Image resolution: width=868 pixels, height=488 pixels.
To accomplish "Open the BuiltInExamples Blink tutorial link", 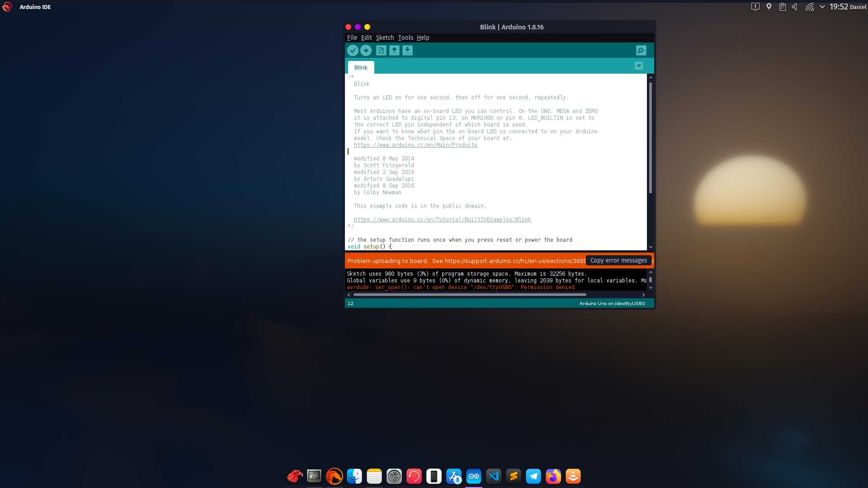I will point(443,219).
